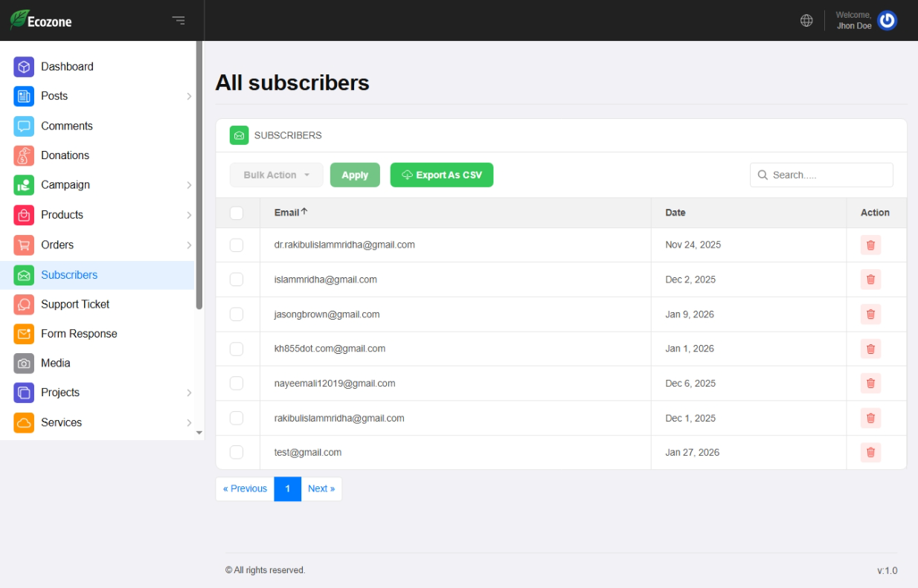Check the select-all checkbox in table header

[237, 213]
